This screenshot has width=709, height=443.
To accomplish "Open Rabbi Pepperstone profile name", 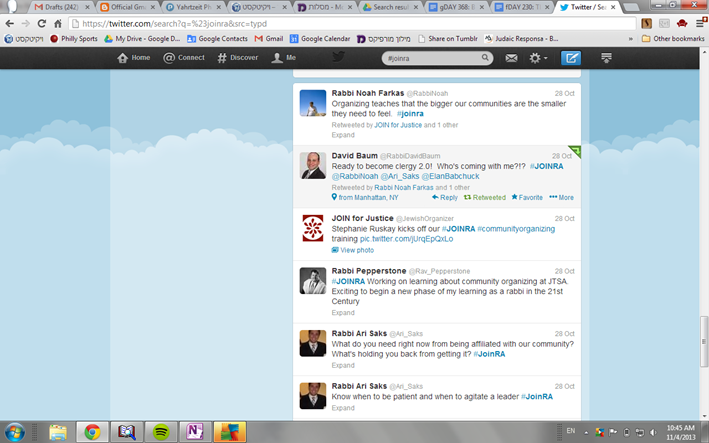I will click(369, 271).
